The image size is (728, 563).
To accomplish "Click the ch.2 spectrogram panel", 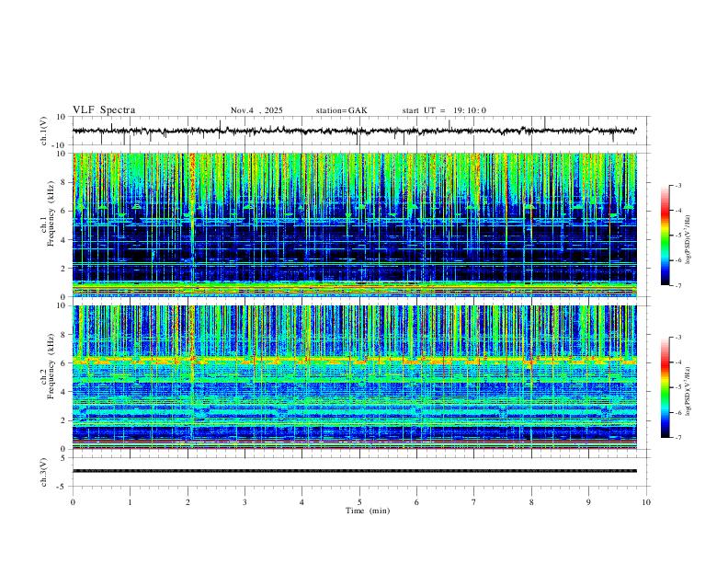I will click(355, 377).
